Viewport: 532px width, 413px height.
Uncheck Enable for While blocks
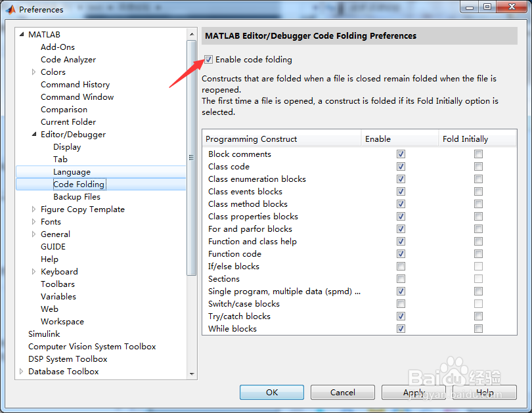(x=401, y=328)
